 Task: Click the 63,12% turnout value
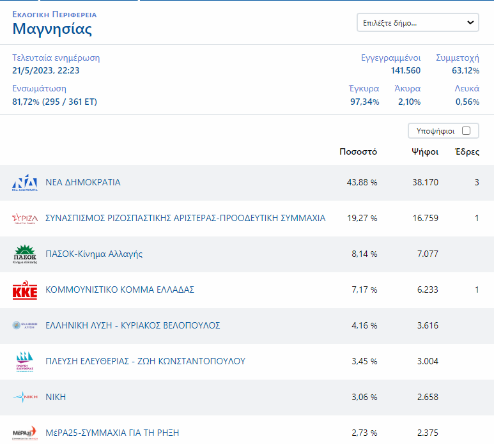coord(466,70)
